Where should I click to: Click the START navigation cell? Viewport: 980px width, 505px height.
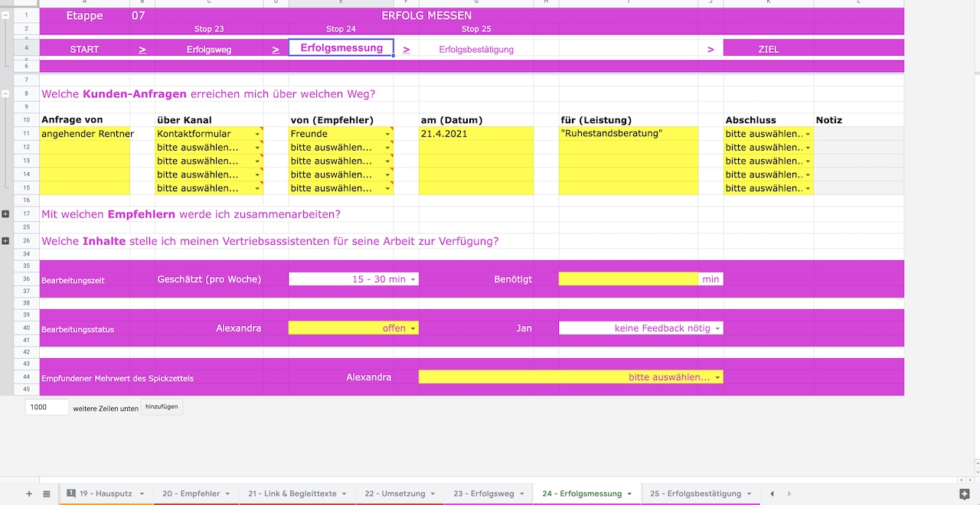coord(84,49)
